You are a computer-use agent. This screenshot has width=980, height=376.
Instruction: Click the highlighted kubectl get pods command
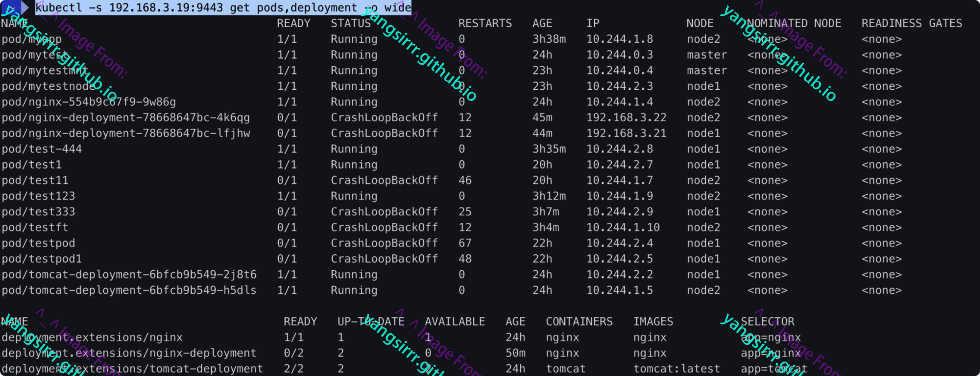(223, 8)
